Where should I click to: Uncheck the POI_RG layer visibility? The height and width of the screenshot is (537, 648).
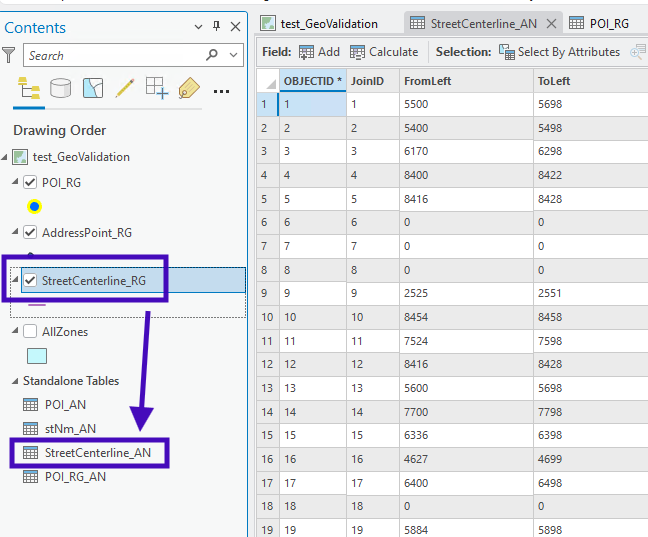click(30, 182)
